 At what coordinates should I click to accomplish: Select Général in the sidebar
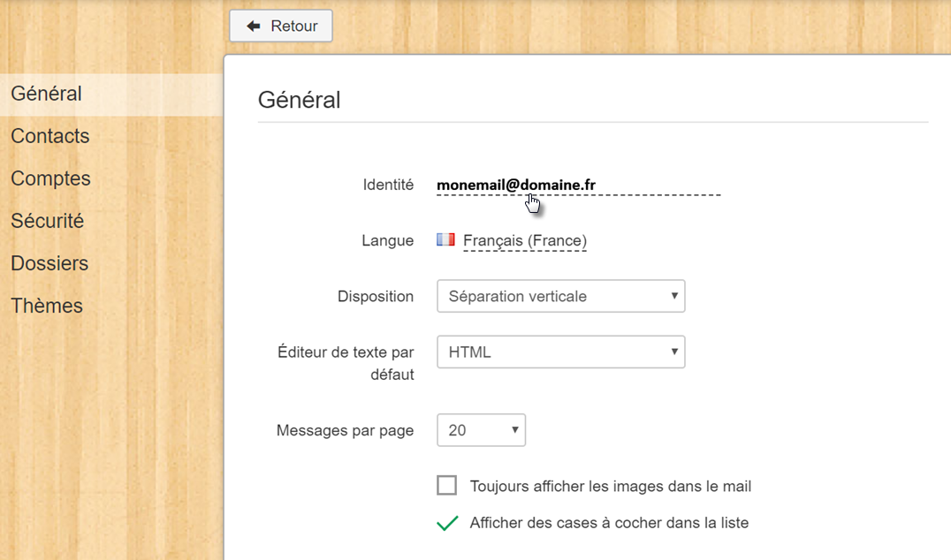47,94
